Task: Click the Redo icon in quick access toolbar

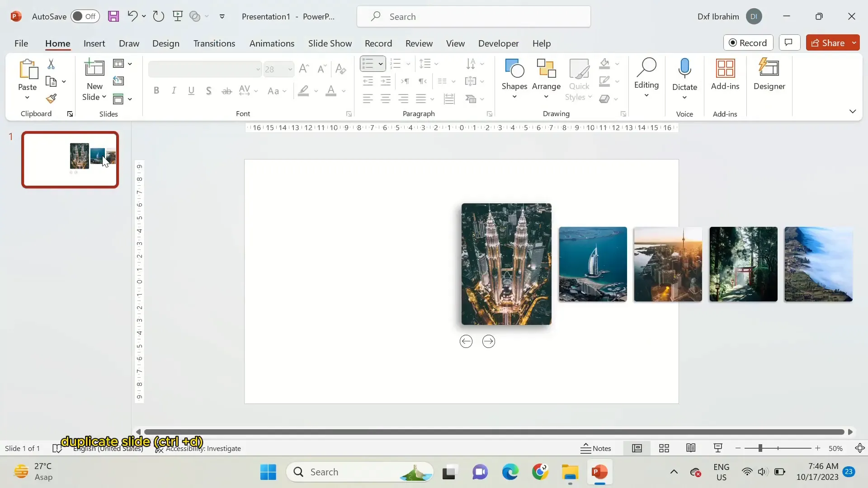Action: [x=158, y=17]
